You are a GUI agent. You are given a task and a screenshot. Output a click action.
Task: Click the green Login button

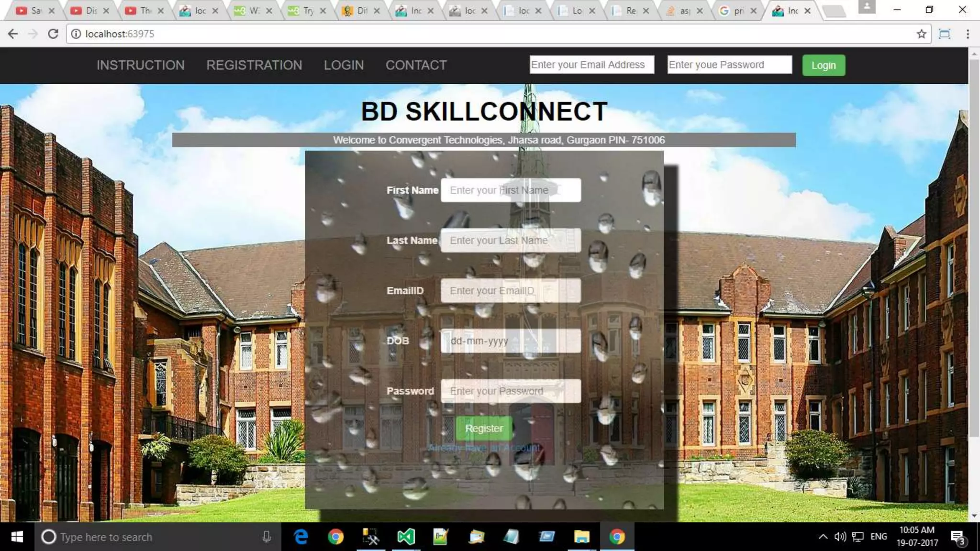point(823,65)
